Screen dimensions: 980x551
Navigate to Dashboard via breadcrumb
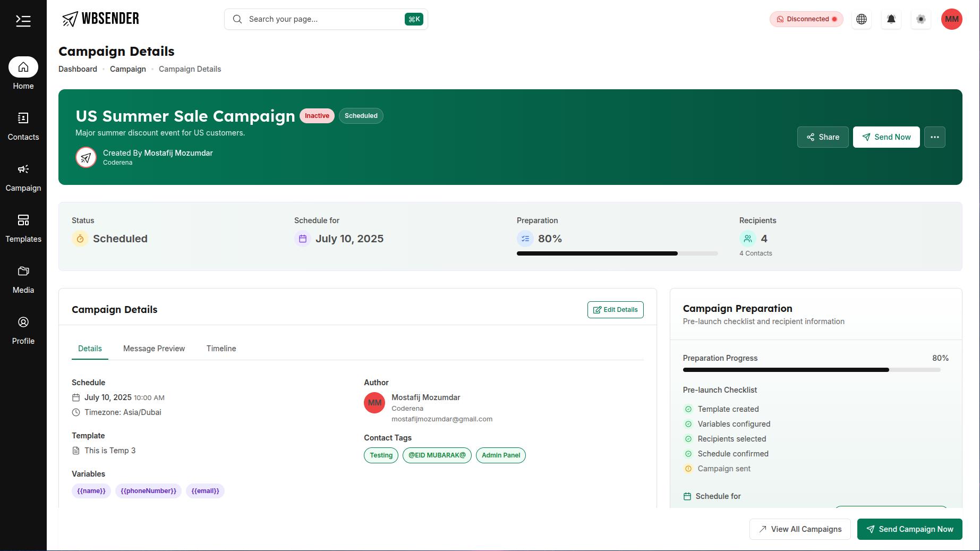(78, 69)
